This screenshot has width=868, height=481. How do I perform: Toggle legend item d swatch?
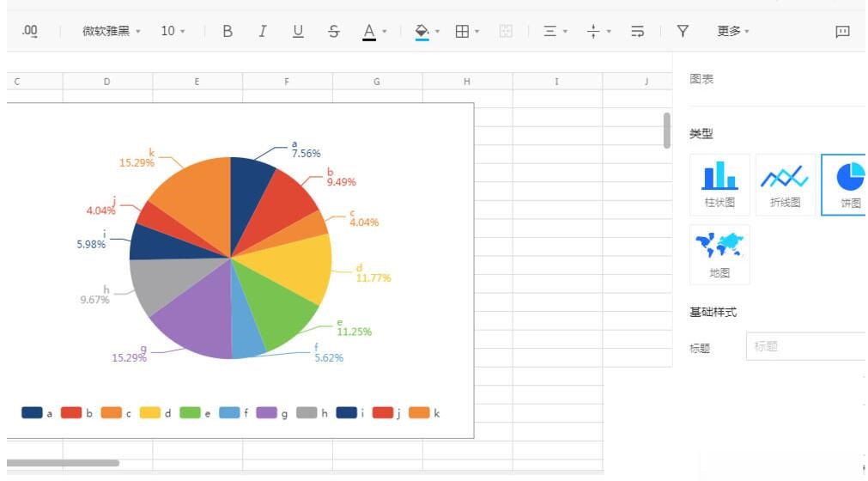pyautogui.click(x=150, y=413)
